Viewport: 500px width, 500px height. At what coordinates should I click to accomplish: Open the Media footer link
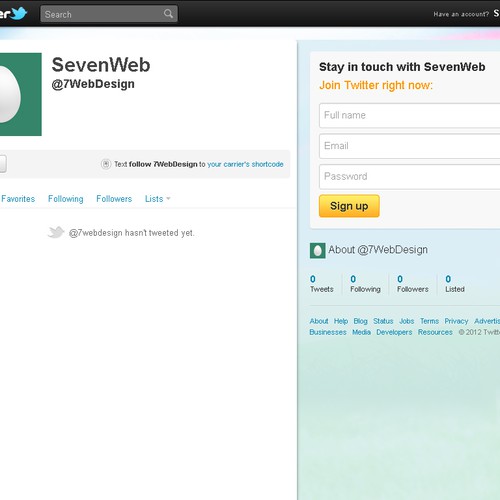tap(361, 332)
